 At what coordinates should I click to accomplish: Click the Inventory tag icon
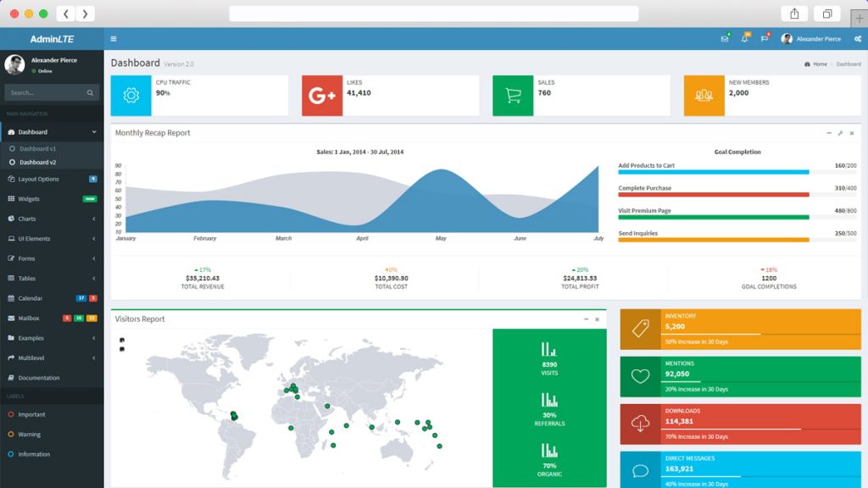[641, 329]
